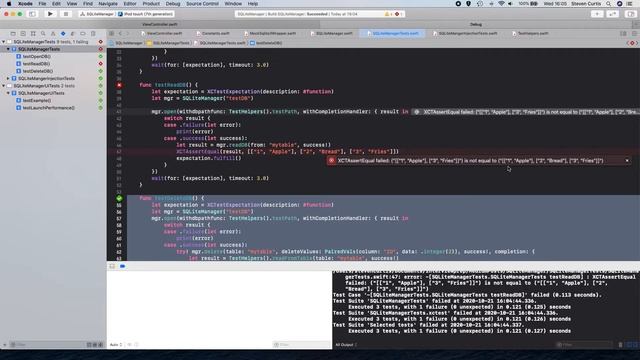
Task: Open the Project navigator folder icon
Action: click(x=13, y=33)
